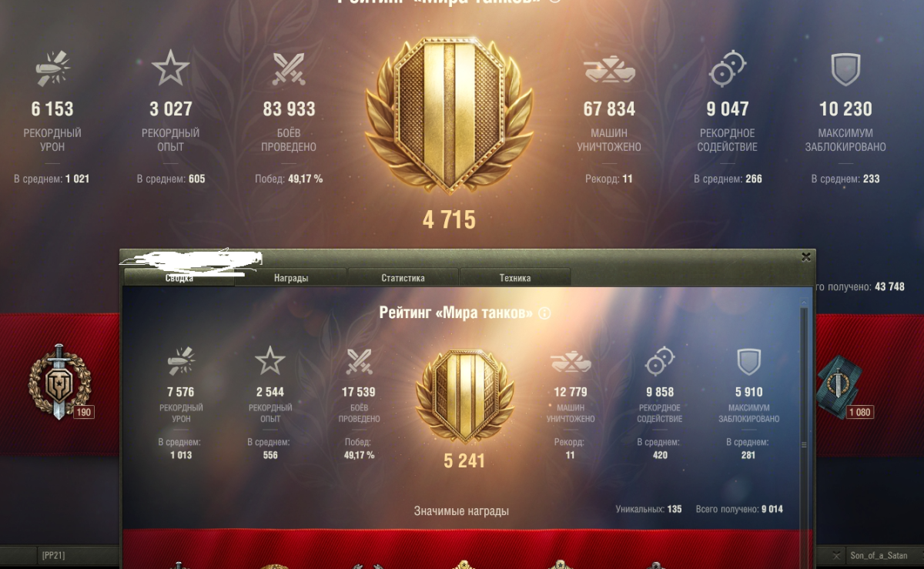
Task: Click the record damage shell icon in popup
Action: [x=180, y=360]
